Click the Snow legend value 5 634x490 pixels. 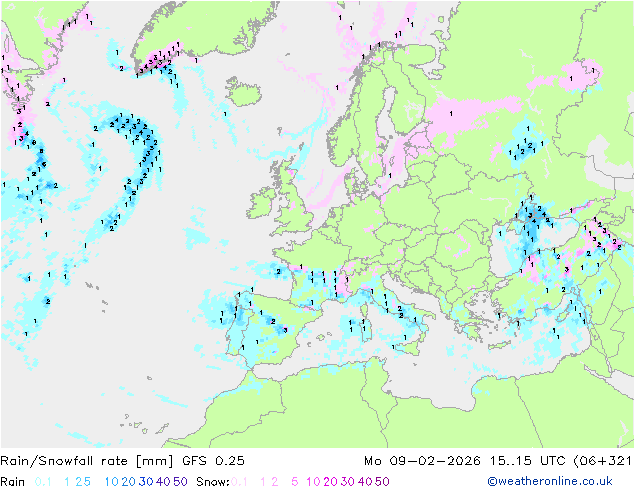click(x=295, y=482)
